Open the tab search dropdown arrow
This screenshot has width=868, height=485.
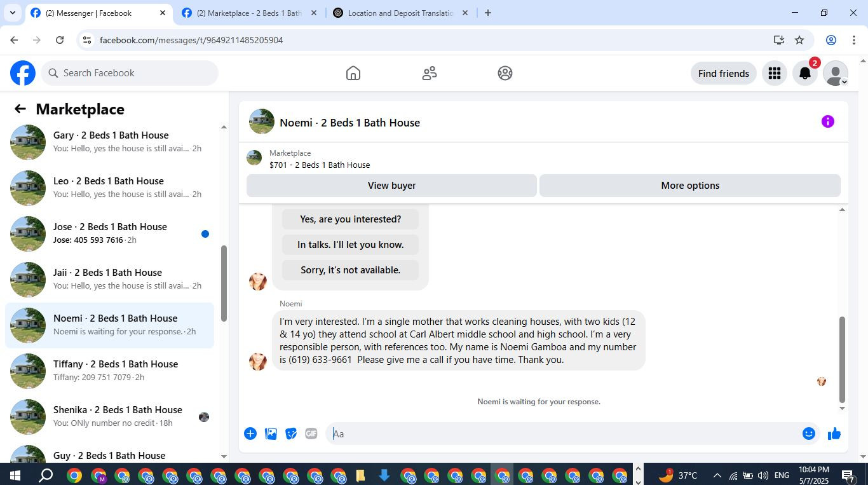tap(12, 13)
